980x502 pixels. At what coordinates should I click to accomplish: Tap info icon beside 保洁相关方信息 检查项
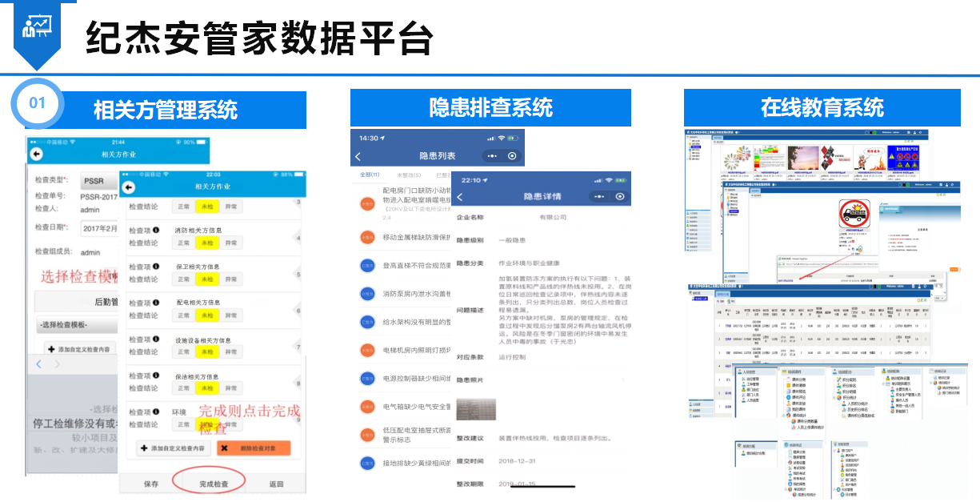pos(156,375)
